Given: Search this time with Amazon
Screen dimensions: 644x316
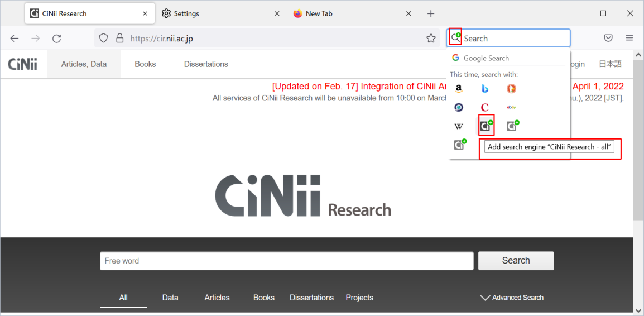Looking at the screenshot, I should [459, 89].
